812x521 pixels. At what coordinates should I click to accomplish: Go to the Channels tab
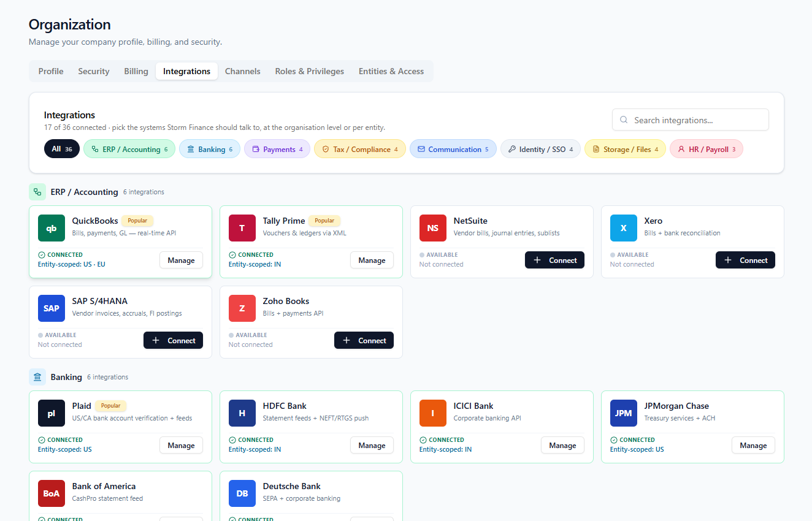click(x=243, y=71)
